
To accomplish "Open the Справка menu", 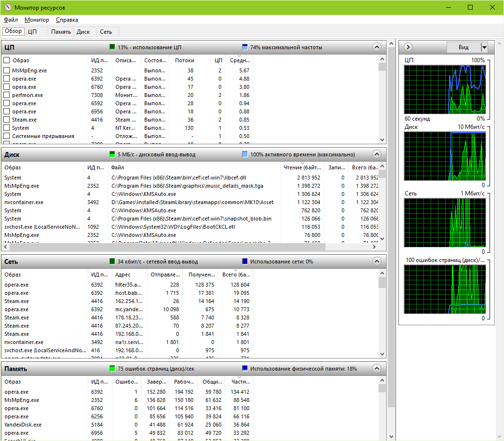I will 67,20.
